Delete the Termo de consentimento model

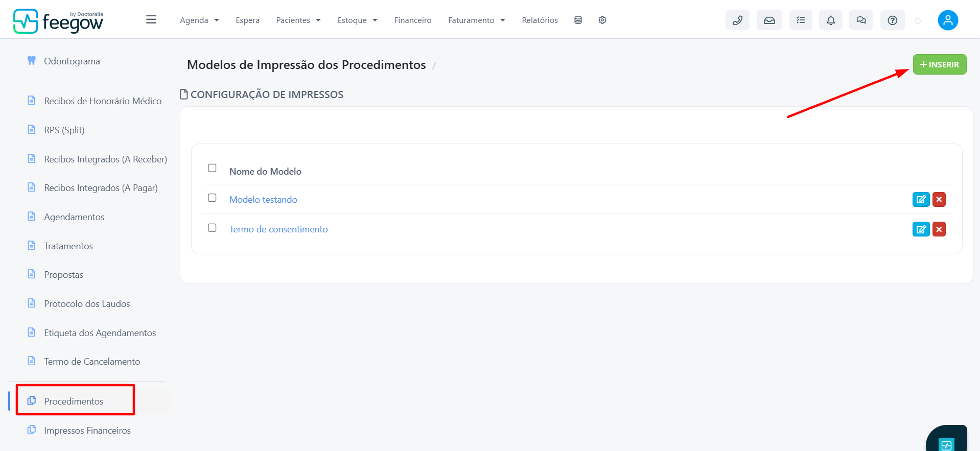click(939, 229)
